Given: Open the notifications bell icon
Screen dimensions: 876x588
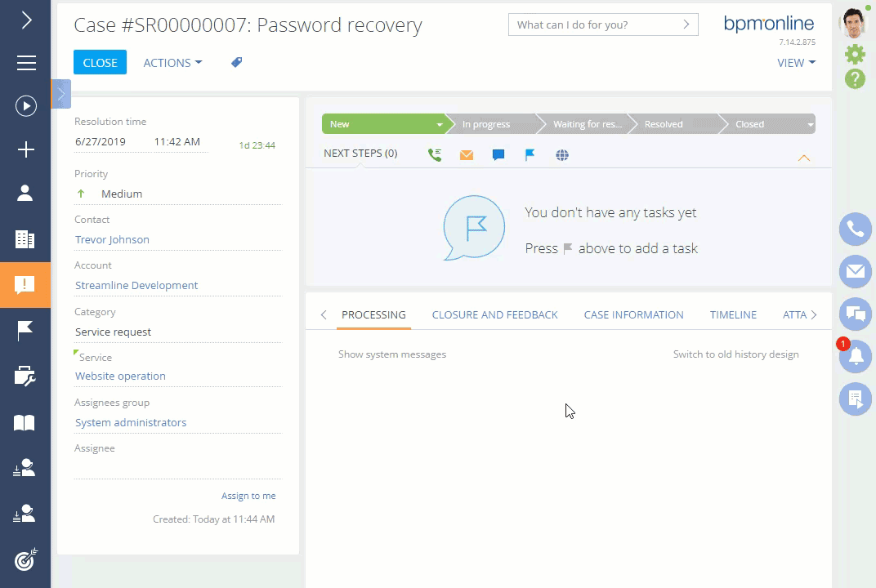Looking at the screenshot, I should point(856,356).
